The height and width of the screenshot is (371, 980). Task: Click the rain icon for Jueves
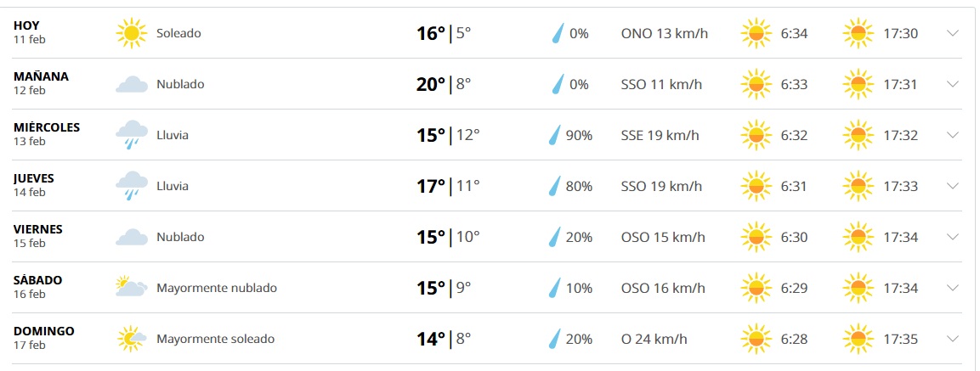click(131, 186)
